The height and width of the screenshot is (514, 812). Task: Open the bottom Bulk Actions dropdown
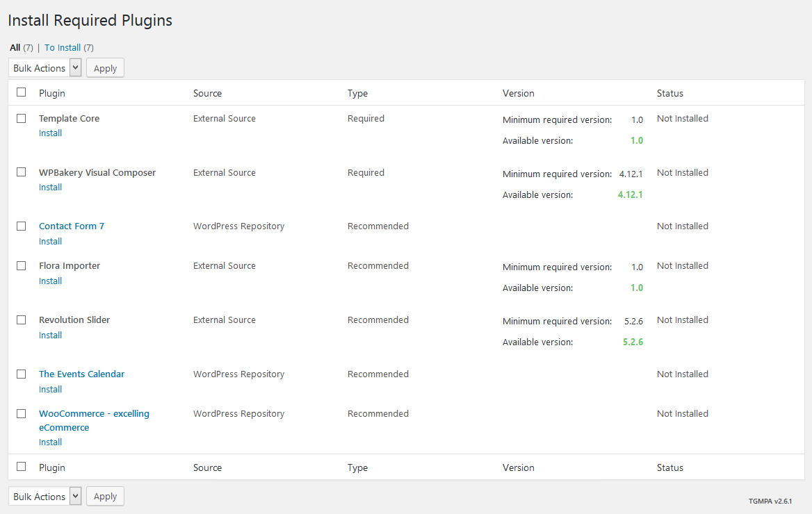(x=45, y=497)
